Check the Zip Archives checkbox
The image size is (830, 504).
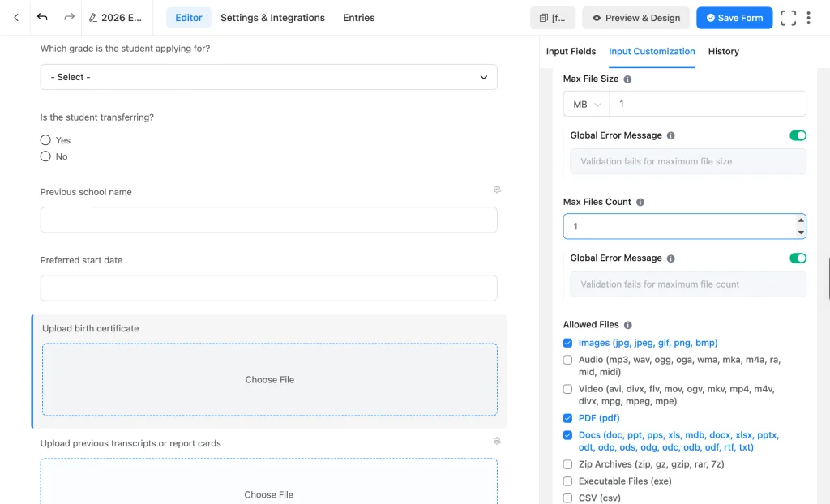click(x=567, y=464)
